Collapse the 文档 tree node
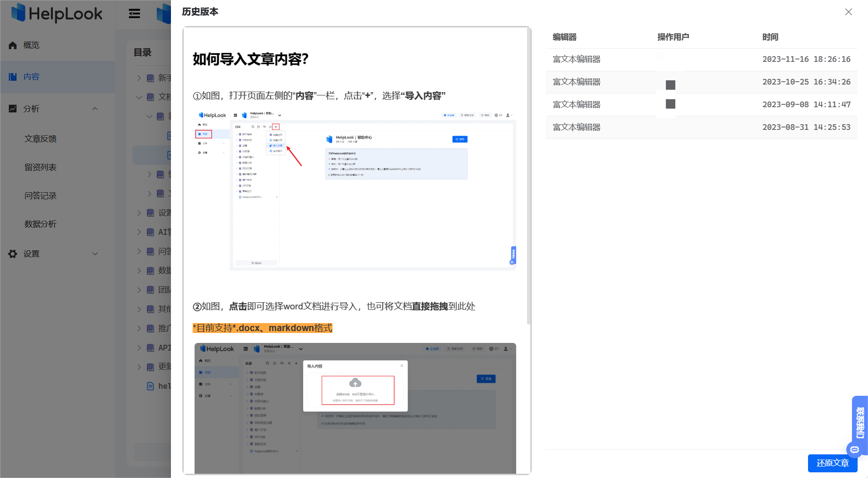This screenshot has width=868, height=478. (139, 97)
